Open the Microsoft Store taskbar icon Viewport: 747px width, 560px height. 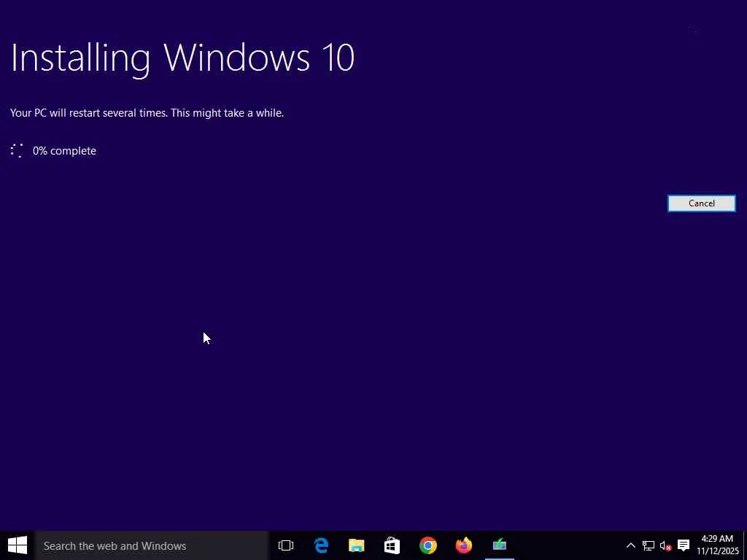(x=392, y=545)
